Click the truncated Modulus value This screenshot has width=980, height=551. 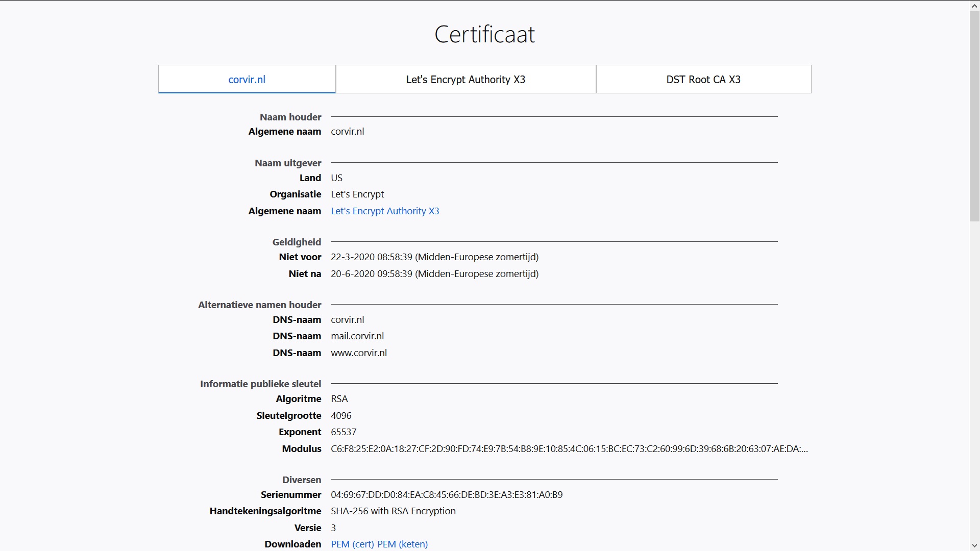(x=569, y=449)
